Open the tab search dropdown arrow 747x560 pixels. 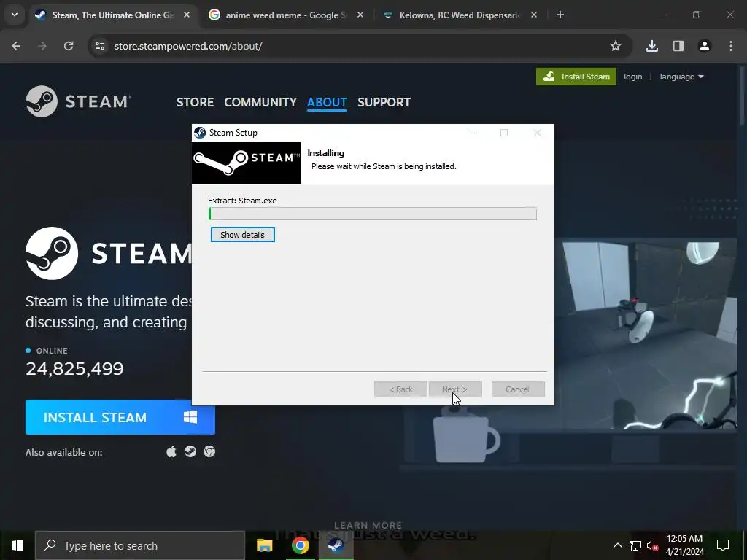point(15,15)
